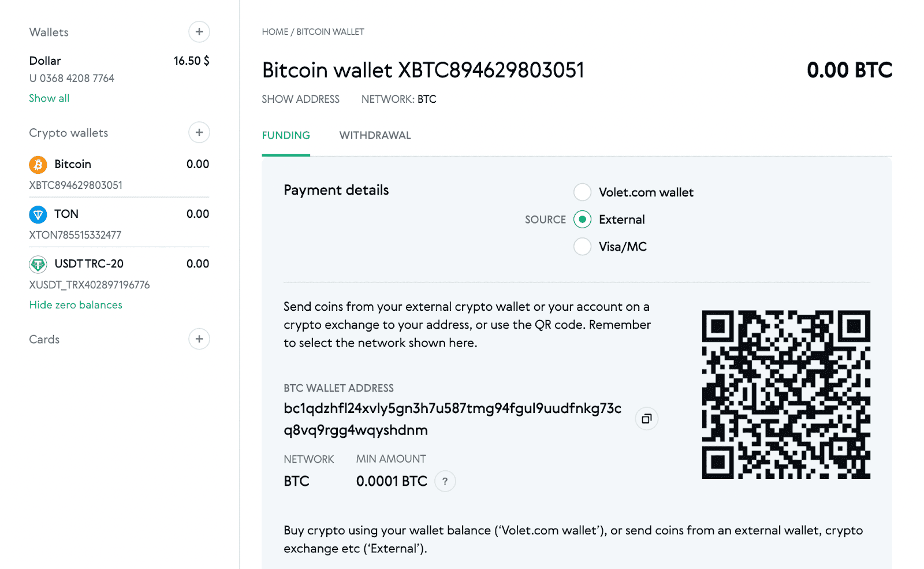Open the FUNDING tab
The width and height of the screenshot is (924, 569).
pyautogui.click(x=286, y=135)
